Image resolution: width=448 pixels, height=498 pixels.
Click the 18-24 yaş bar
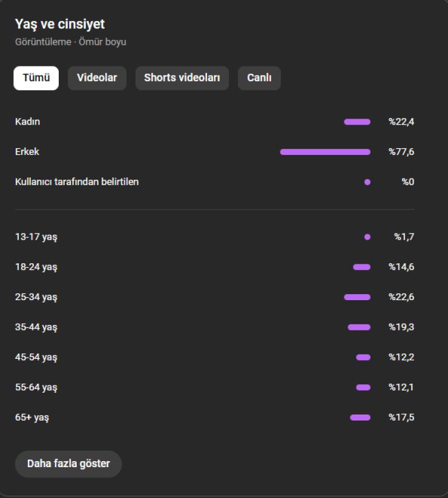coord(362,267)
